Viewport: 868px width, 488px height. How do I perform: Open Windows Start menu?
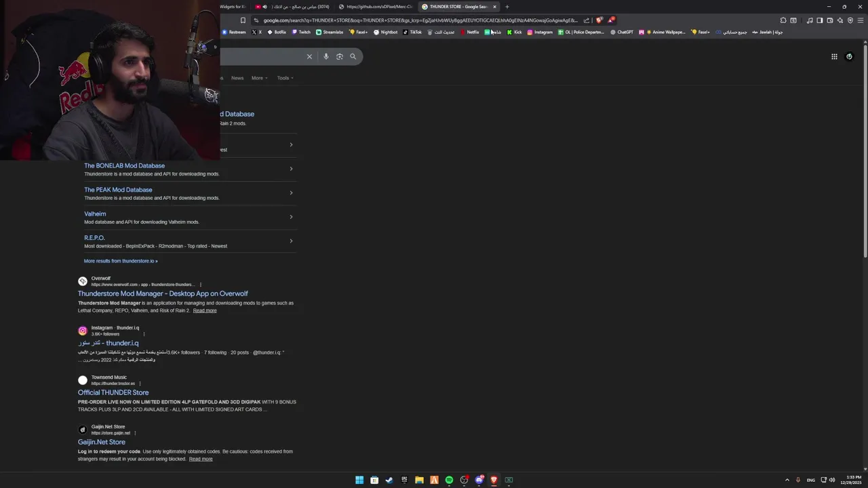[359, 480]
